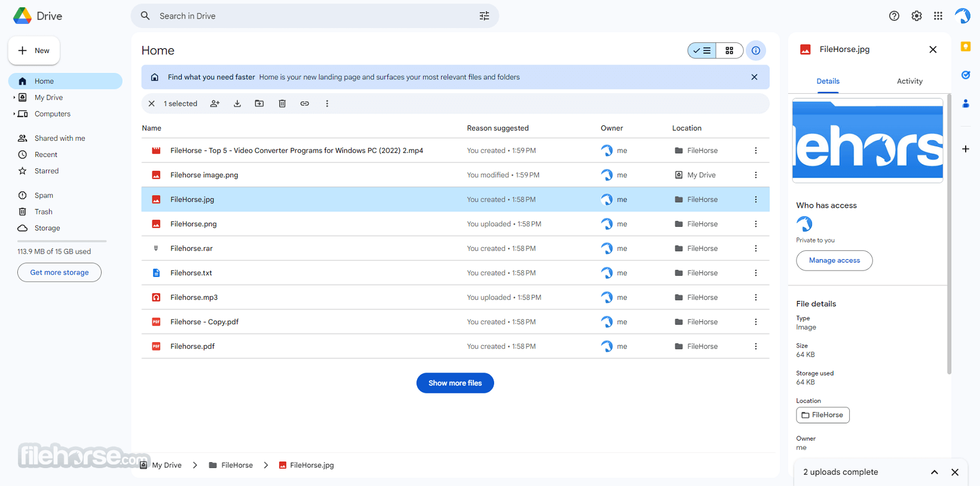Viewport: 980px width, 486px height.
Task: Click Get more storage
Action: (59, 272)
